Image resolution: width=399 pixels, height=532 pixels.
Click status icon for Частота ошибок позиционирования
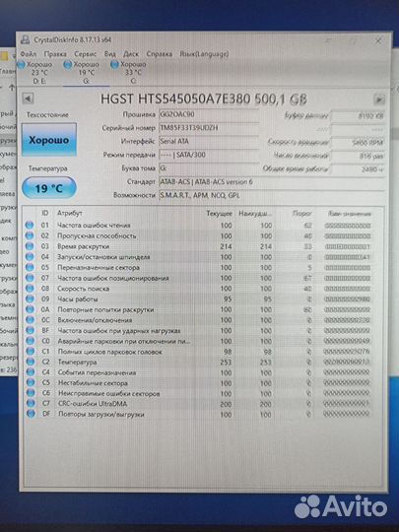click(30, 278)
